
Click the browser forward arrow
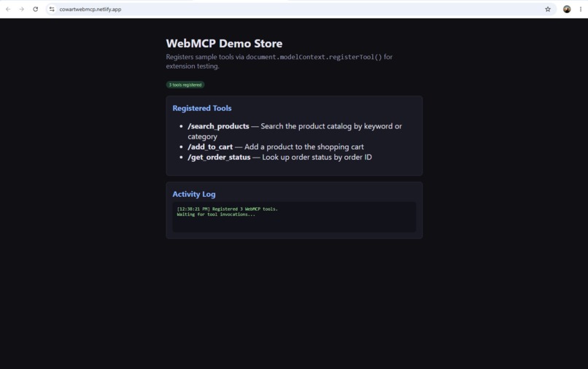tap(22, 9)
